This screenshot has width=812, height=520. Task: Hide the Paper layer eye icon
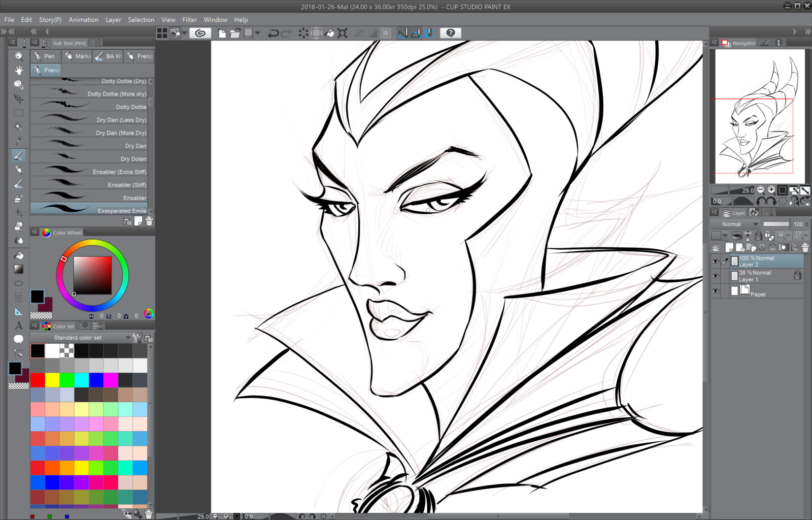pyautogui.click(x=716, y=291)
